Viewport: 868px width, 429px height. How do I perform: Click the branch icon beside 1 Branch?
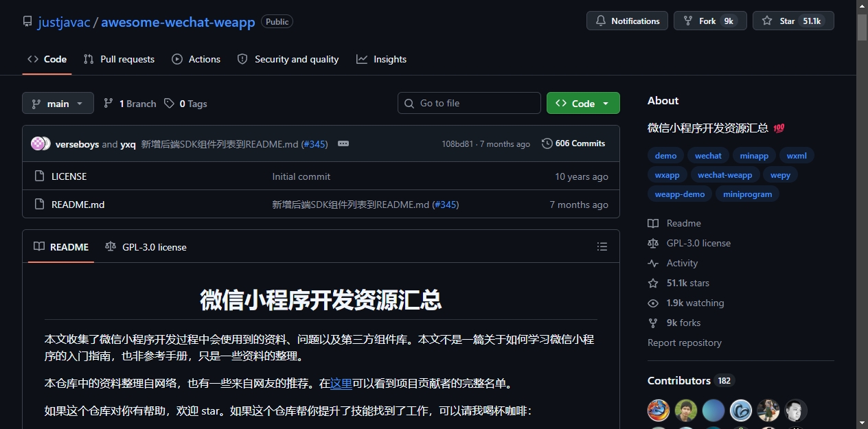tap(108, 103)
